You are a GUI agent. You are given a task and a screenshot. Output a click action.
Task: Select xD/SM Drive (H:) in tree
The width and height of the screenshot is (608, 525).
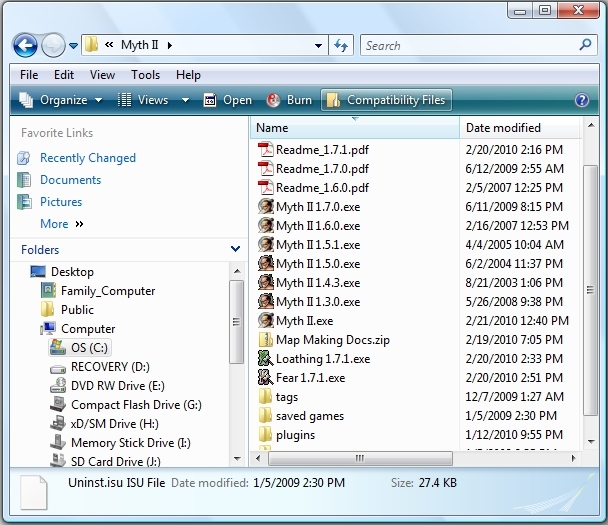[x=114, y=424]
